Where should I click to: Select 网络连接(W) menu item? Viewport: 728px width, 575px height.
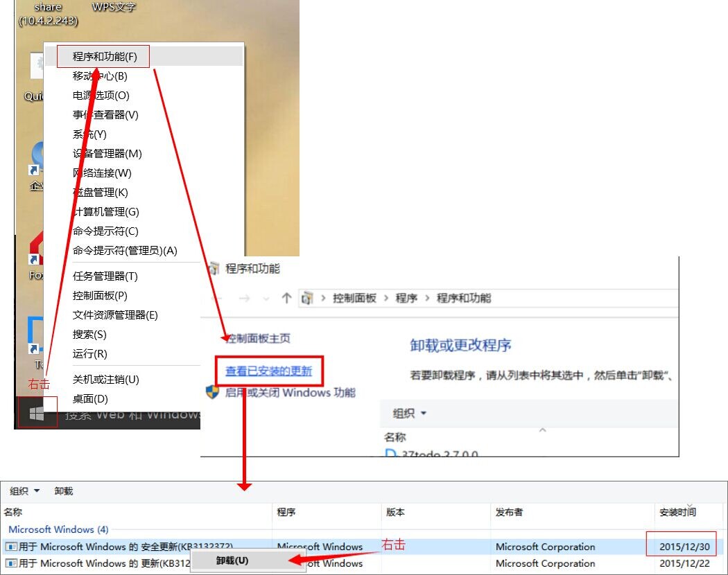tap(102, 173)
